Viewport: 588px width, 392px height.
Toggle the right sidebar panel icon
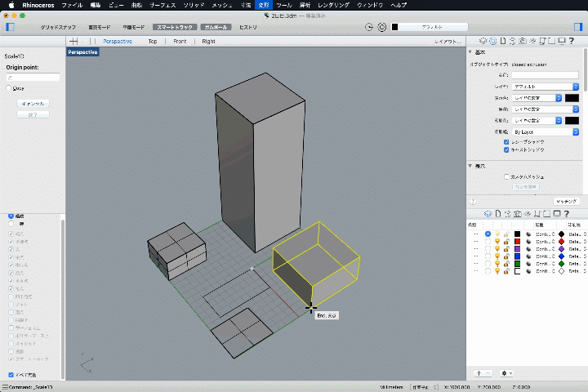click(x=578, y=27)
